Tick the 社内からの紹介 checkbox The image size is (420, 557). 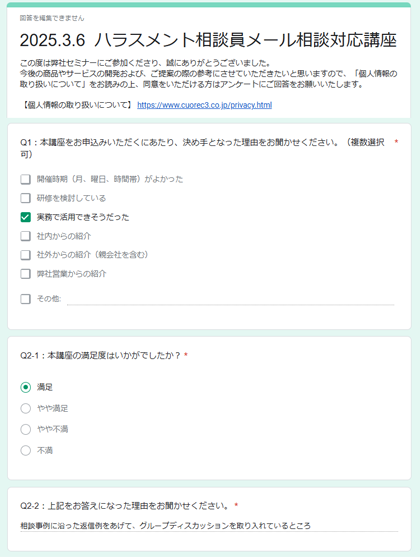[x=25, y=236]
